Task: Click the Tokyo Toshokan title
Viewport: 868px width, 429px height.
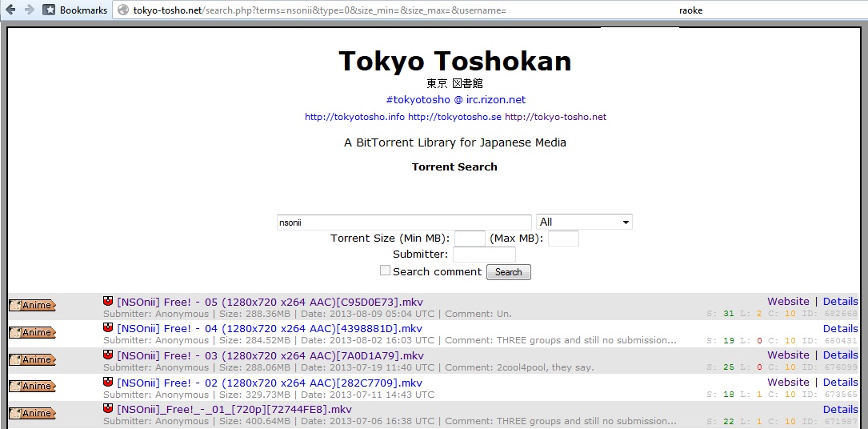Action: [x=455, y=61]
